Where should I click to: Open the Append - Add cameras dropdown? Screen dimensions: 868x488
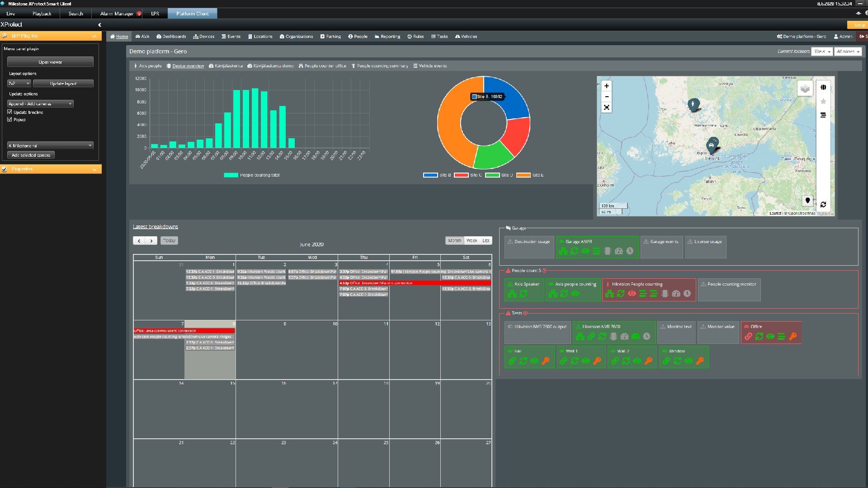pyautogui.click(x=40, y=103)
